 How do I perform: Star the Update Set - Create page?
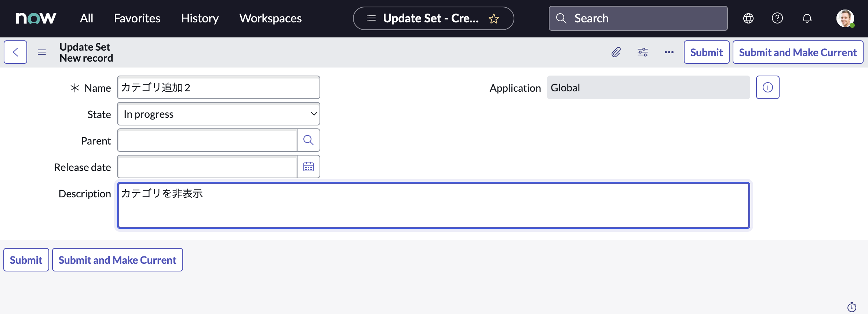[x=494, y=18]
